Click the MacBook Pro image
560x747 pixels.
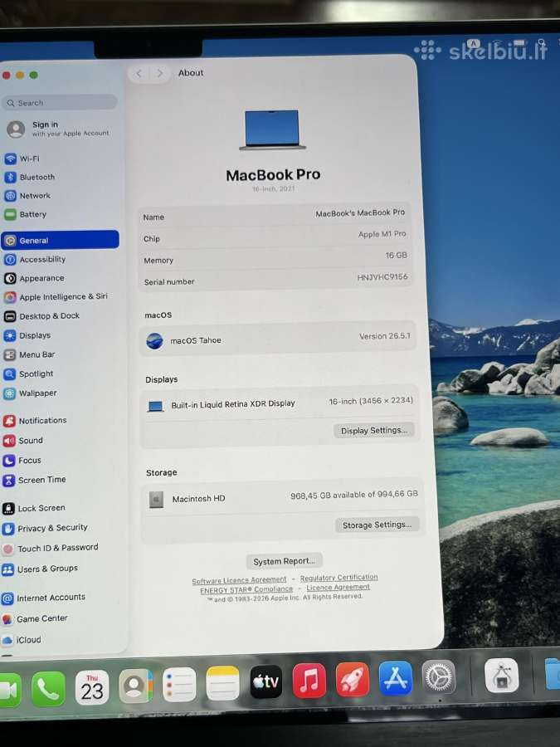[272, 129]
